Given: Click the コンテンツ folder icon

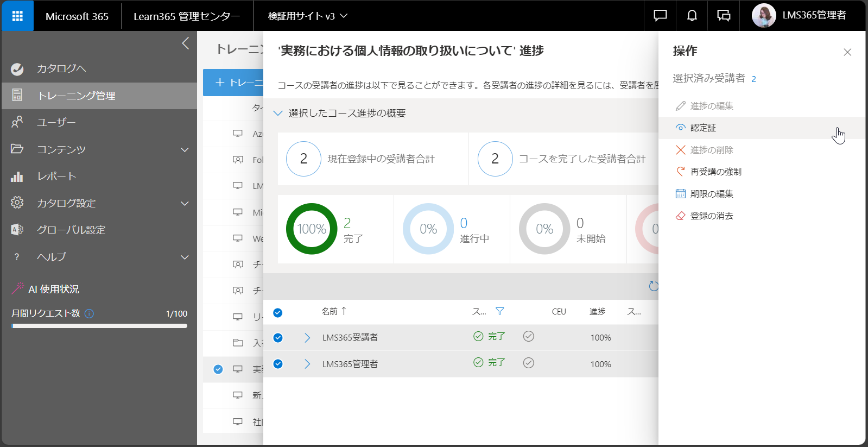Looking at the screenshot, I should (17, 149).
